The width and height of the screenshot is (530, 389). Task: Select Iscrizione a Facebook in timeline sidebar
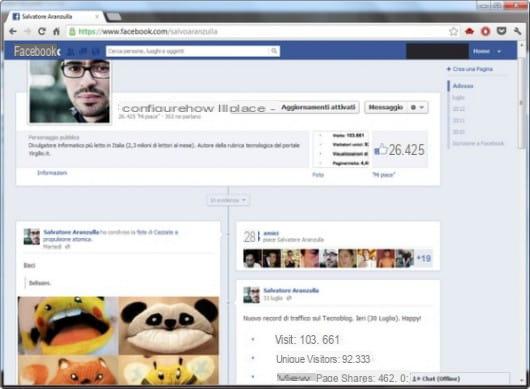[478, 143]
